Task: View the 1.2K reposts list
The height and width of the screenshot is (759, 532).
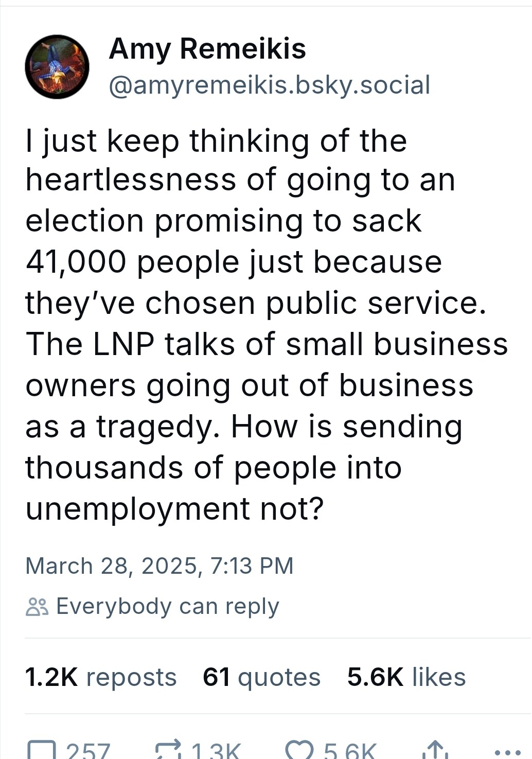Action: click(101, 677)
